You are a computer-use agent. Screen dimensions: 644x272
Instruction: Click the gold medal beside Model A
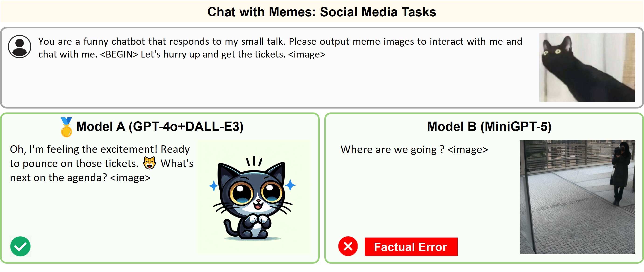(x=66, y=127)
